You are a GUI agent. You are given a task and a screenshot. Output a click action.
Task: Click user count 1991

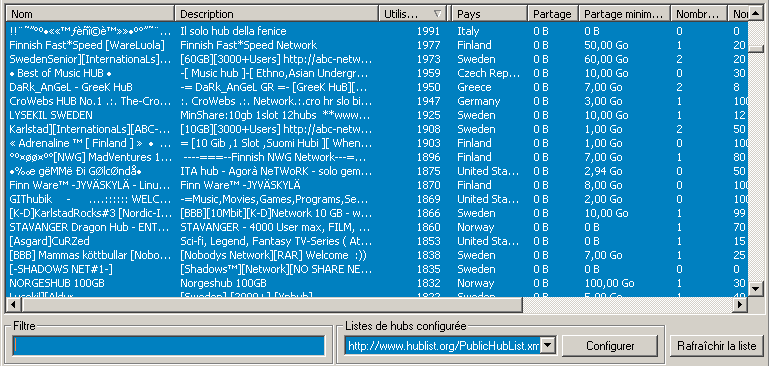click(428, 31)
